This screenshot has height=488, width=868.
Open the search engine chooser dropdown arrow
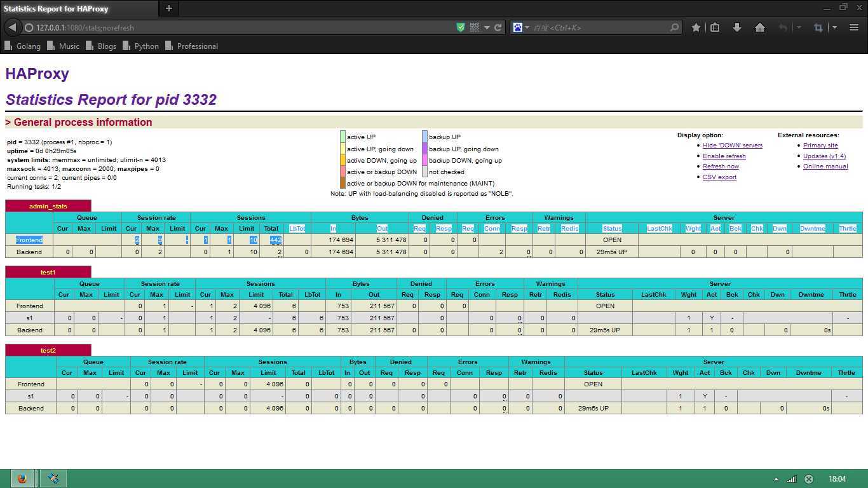tap(527, 27)
